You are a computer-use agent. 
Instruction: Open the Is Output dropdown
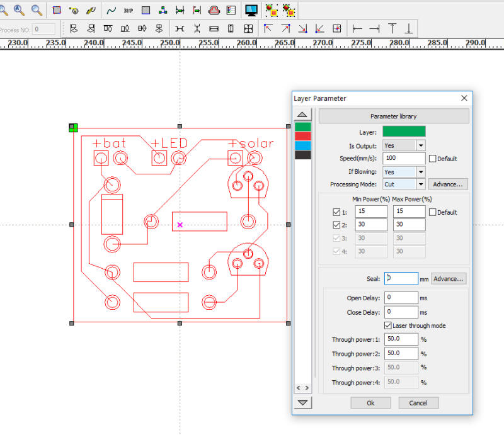click(x=421, y=145)
